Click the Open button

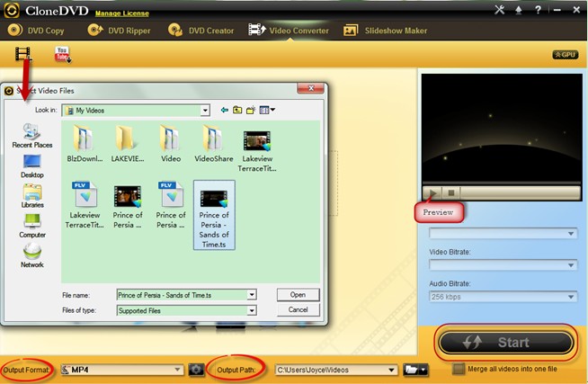(x=298, y=295)
